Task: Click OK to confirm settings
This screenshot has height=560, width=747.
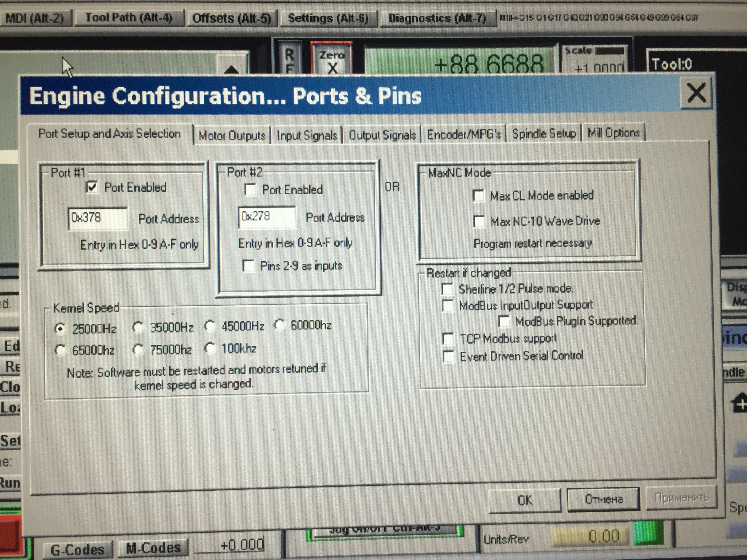Action: click(x=525, y=500)
